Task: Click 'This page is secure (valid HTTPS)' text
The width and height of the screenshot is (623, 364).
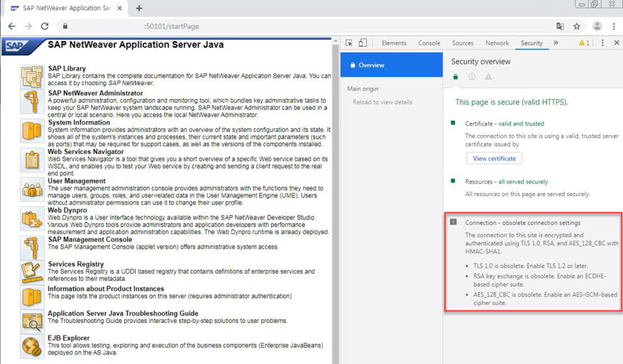Action: (511, 102)
